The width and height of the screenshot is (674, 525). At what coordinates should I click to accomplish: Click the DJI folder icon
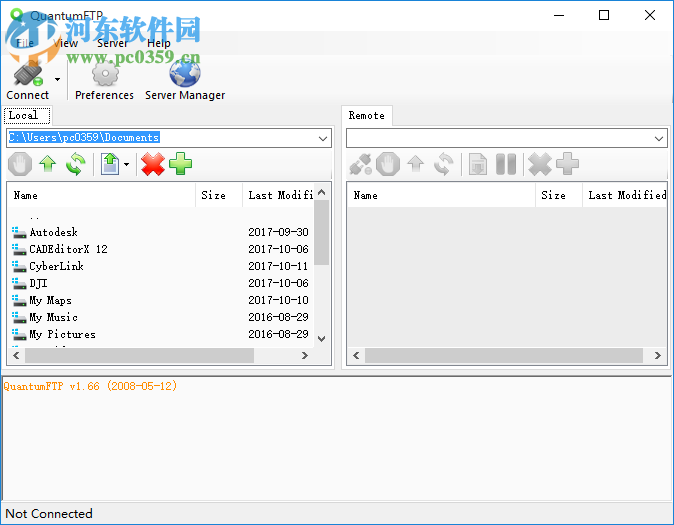click(x=19, y=283)
